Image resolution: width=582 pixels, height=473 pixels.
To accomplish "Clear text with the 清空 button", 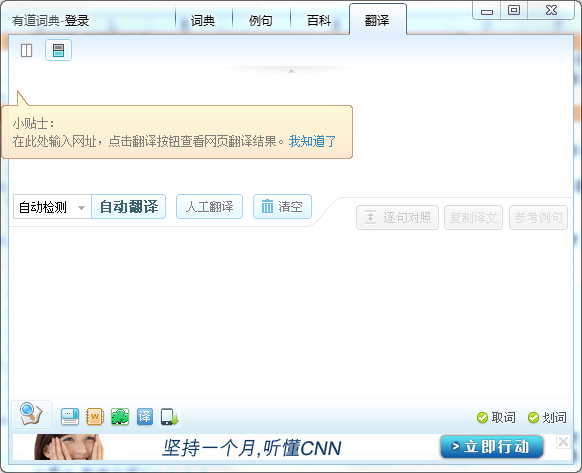I will click(x=282, y=207).
